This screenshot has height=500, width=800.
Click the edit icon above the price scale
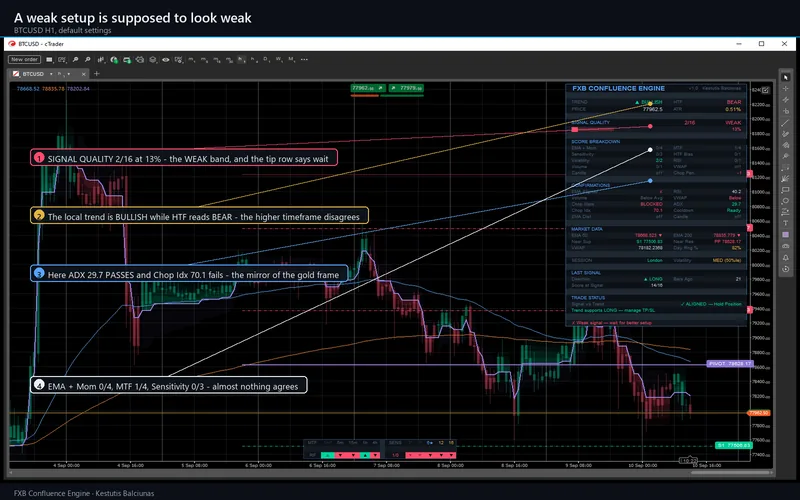(x=765, y=90)
